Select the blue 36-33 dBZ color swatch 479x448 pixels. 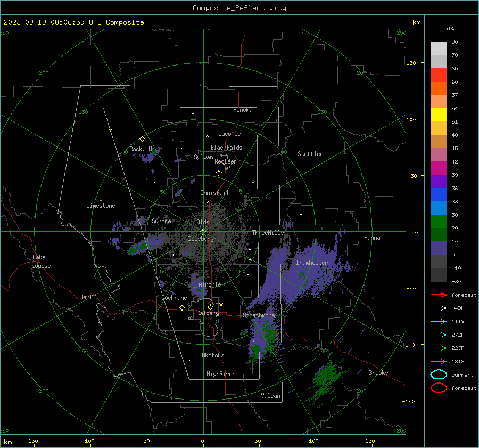(x=439, y=195)
